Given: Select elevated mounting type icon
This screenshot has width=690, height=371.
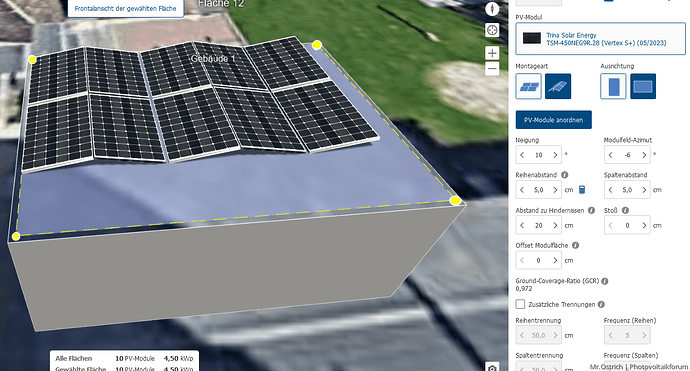Looking at the screenshot, I should coord(558,86).
